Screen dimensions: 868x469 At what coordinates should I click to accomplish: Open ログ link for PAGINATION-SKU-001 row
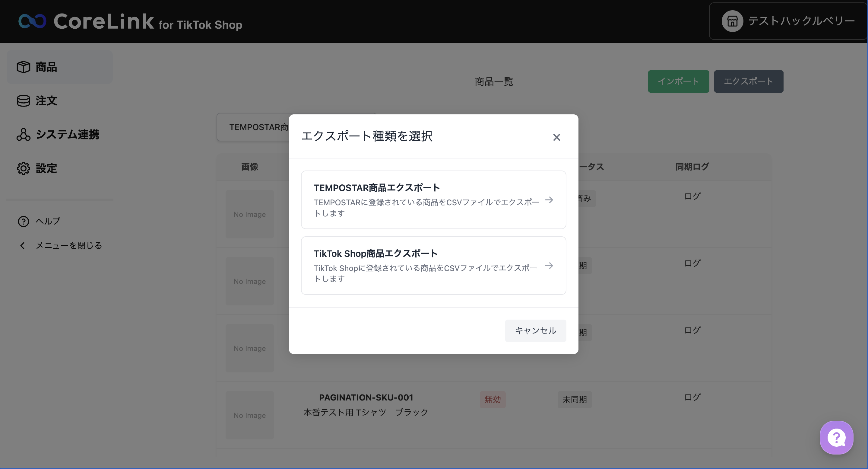(x=692, y=397)
